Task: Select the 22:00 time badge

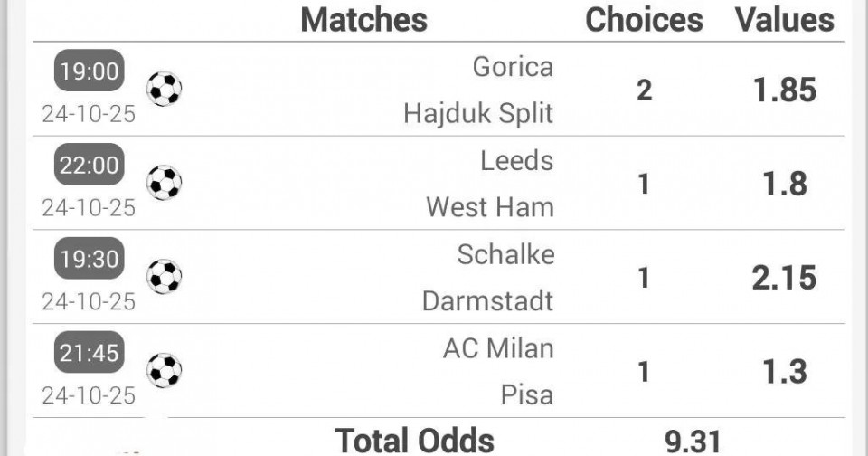Action: (x=89, y=166)
